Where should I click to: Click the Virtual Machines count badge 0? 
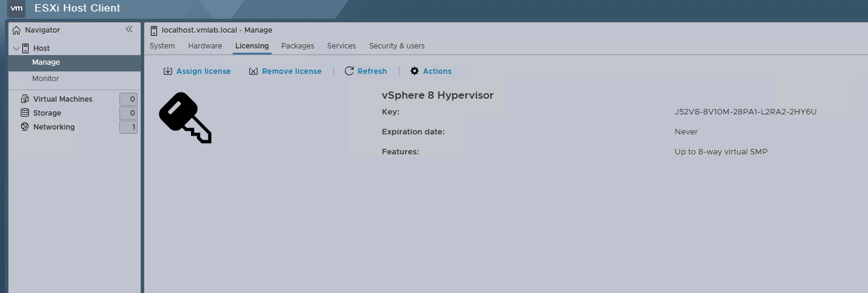click(x=129, y=99)
